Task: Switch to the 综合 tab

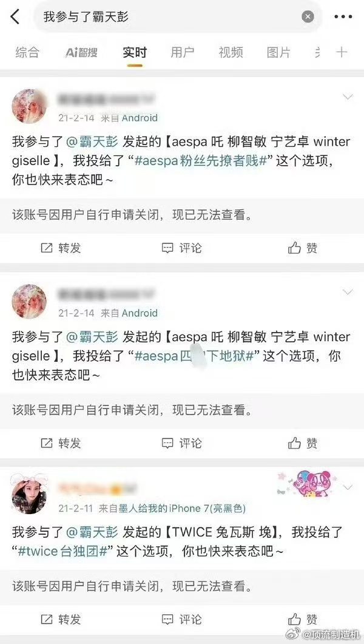Action: click(27, 52)
